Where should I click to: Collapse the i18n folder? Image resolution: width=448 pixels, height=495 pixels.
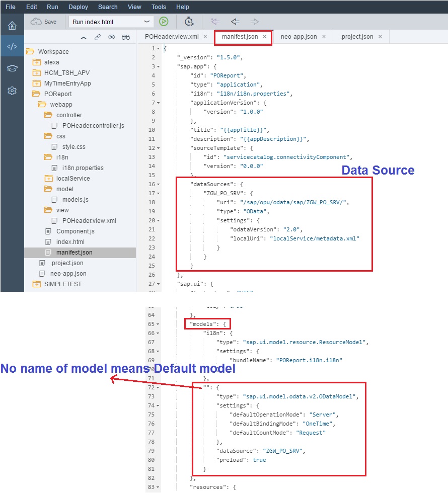point(48,157)
